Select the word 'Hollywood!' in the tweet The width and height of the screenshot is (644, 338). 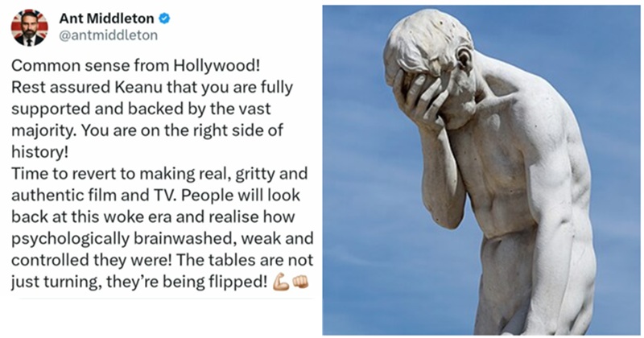(217, 66)
